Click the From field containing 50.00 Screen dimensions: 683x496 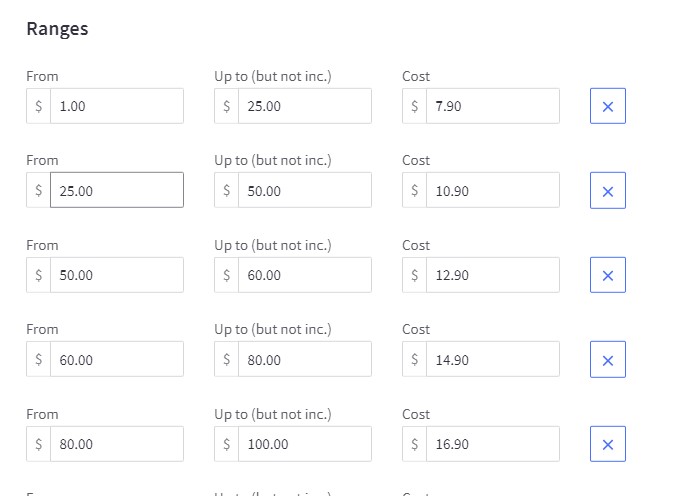(116, 275)
